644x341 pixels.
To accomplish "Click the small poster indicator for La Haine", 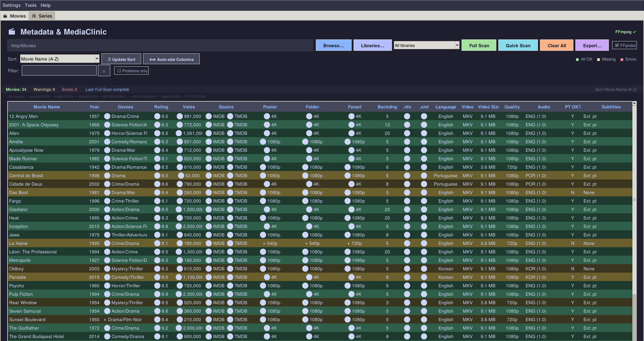I will click(264, 243).
